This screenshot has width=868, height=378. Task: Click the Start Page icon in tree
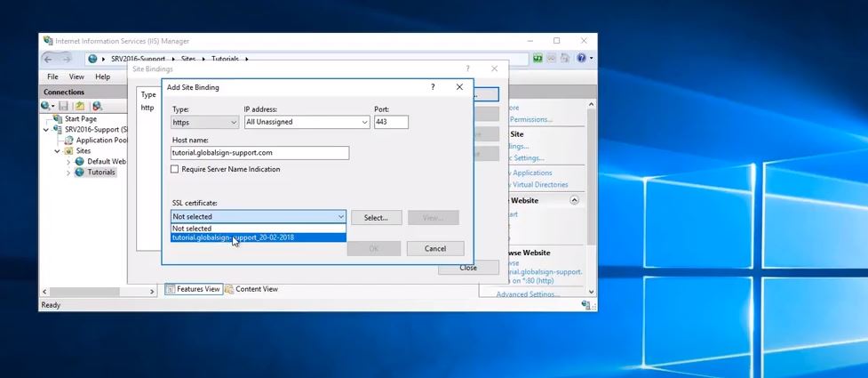[x=58, y=118]
